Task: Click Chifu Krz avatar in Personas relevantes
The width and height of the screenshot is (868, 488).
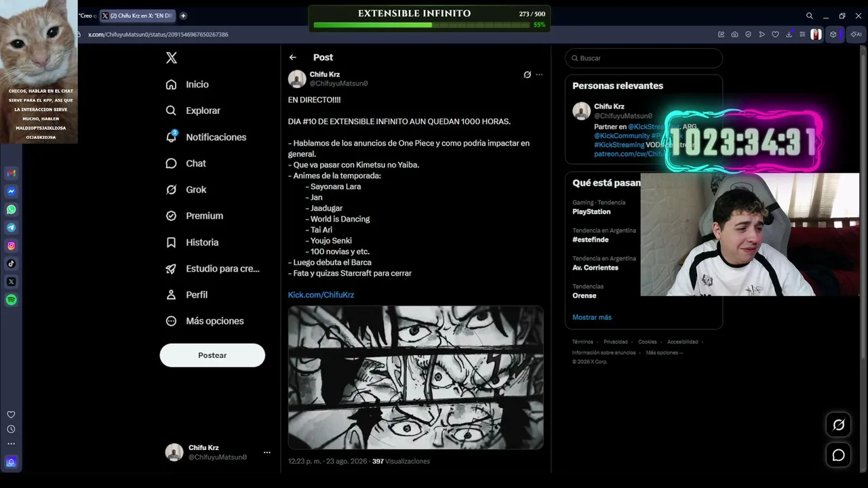Action: click(582, 111)
